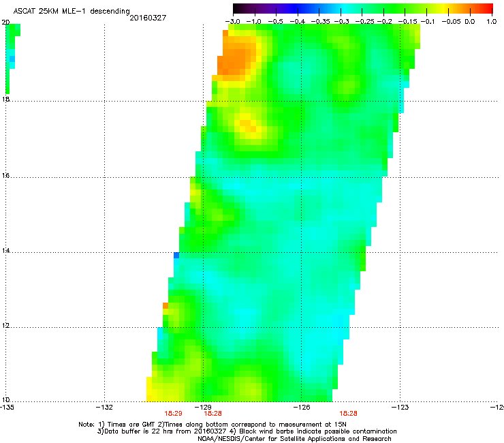The image size is (504, 443).
Task: Select the longitude label -126
Action: click(302, 408)
